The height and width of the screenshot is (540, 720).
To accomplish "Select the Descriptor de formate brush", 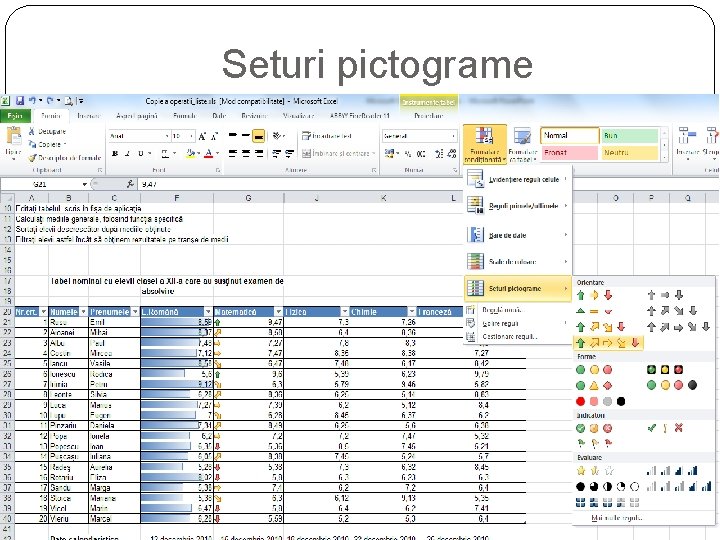I will click(64, 158).
